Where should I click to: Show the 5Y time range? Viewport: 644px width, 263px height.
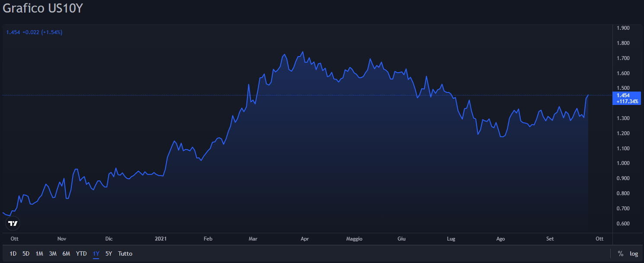pos(109,253)
